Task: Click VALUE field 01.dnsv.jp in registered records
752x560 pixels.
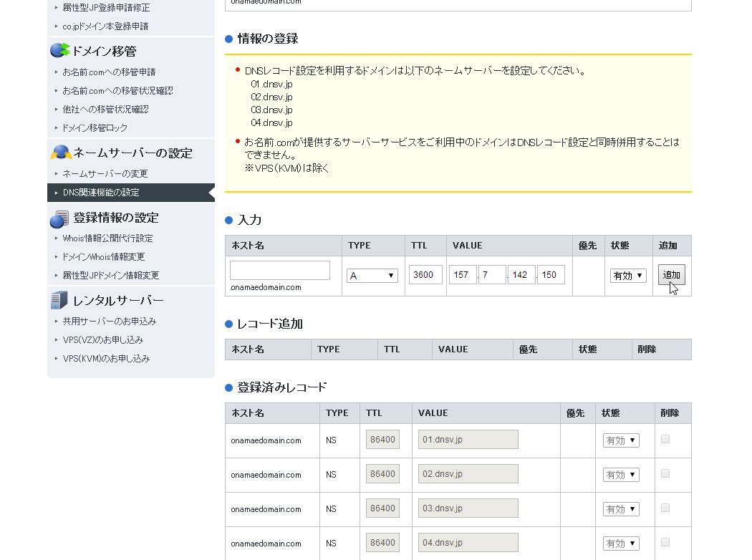Action: [x=468, y=440]
